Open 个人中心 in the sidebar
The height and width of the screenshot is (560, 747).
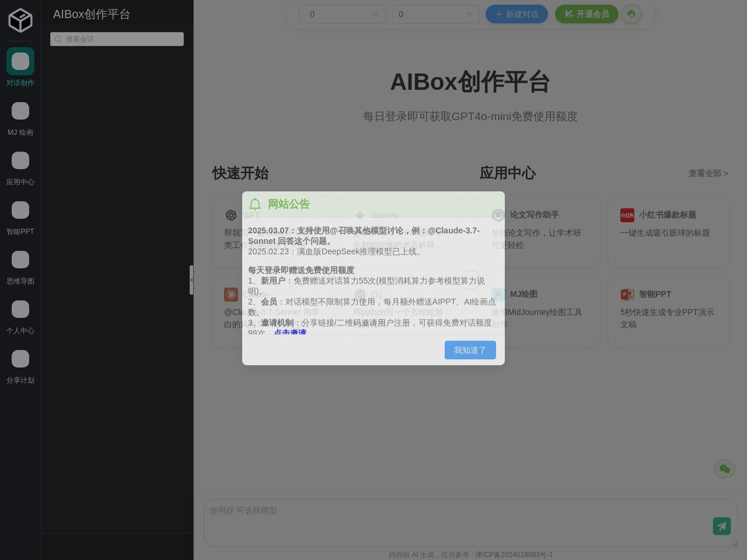click(20, 309)
